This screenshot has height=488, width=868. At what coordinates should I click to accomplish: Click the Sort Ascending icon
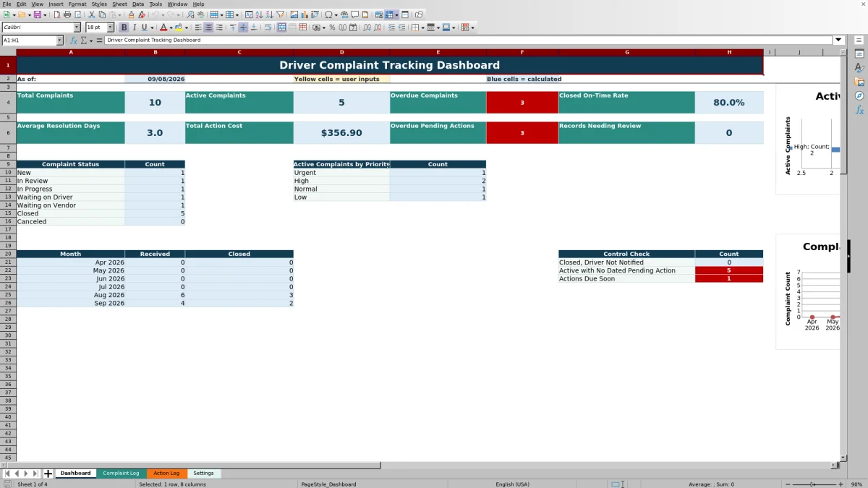259,14
